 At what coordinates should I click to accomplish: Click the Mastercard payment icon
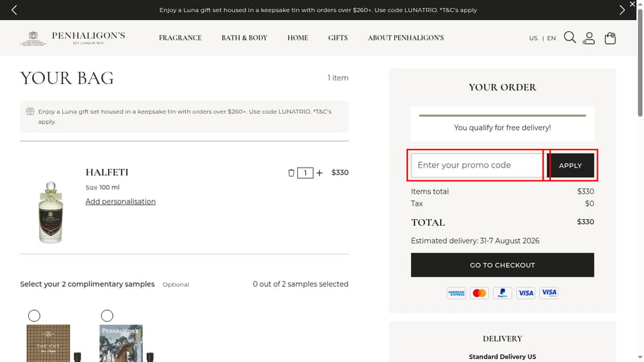[479, 293]
